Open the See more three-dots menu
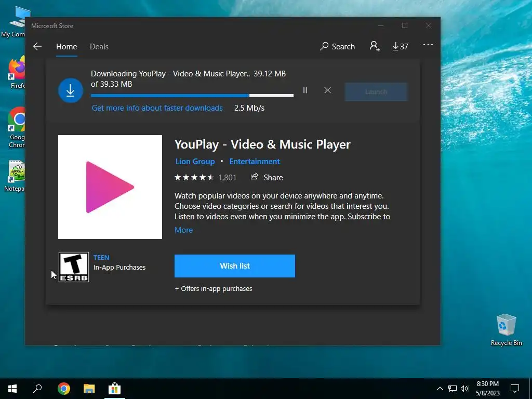Screen dimensions: 532x399 [x=428, y=45]
